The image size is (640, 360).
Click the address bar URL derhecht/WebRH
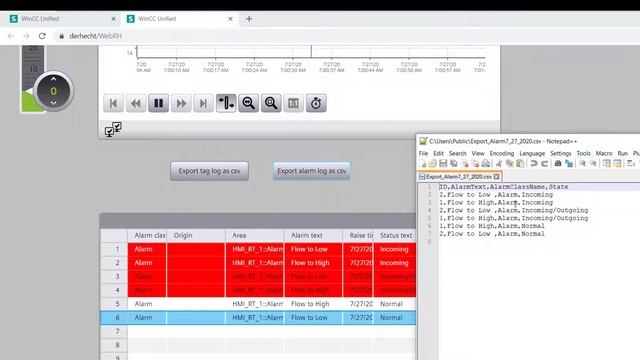pyautogui.click(x=96, y=36)
